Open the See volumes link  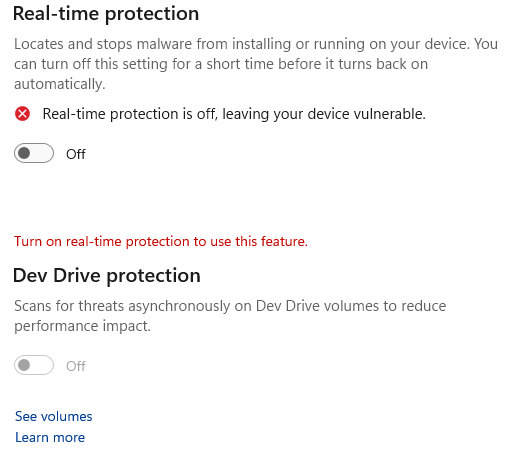54,417
